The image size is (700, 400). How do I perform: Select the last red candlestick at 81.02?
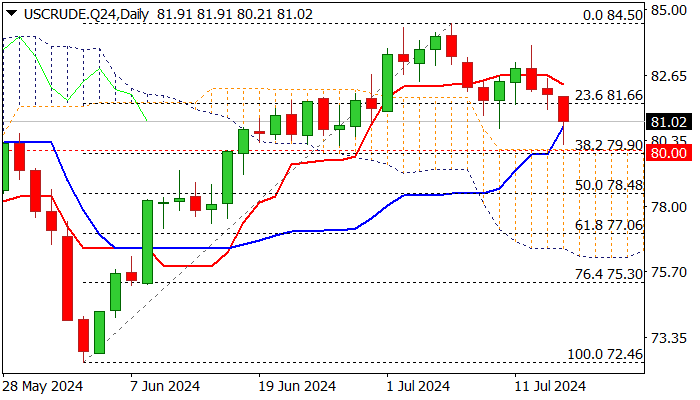pyautogui.click(x=563, y=109)
